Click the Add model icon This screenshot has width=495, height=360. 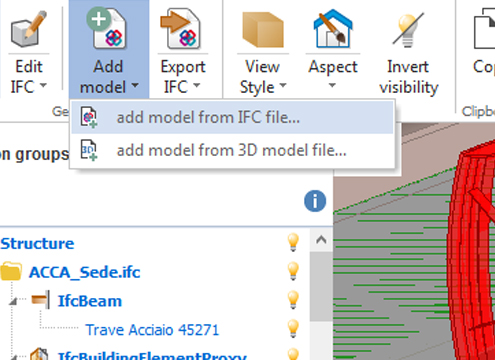(106, 29)
